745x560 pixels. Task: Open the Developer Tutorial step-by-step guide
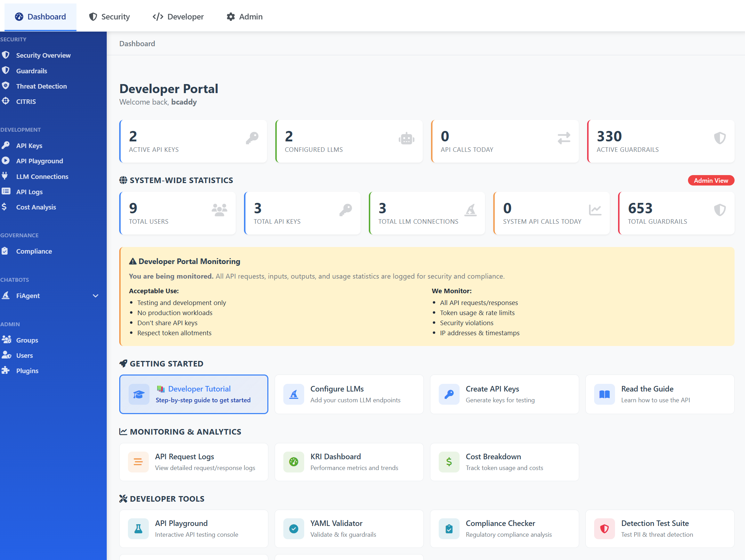[194, 394]
